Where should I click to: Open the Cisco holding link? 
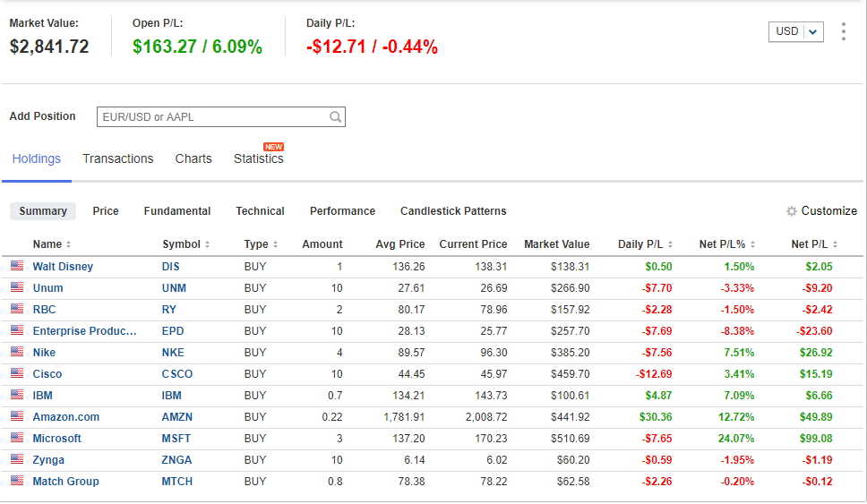coord(47,374)
